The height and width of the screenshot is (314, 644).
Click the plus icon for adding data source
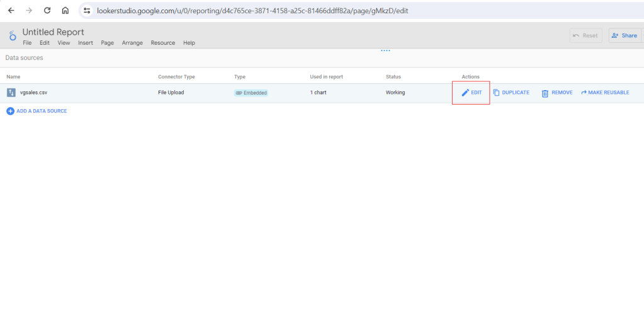[10, 111]
